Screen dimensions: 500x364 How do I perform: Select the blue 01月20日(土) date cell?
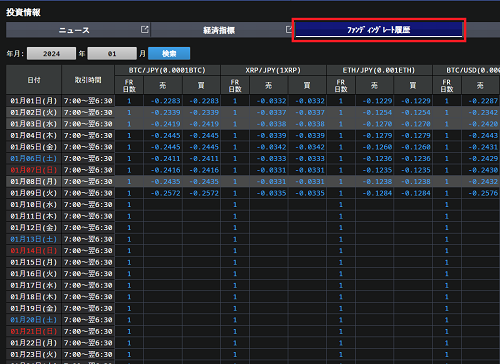[x=34, y=320]
